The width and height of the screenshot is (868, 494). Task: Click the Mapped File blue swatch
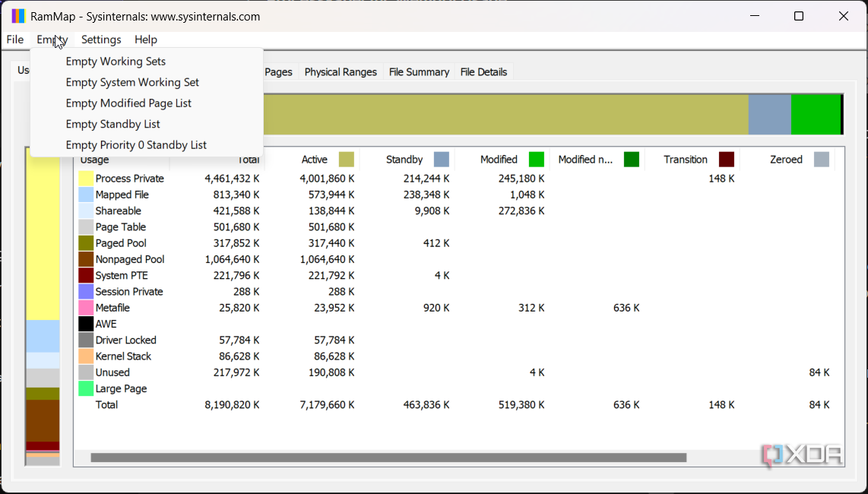pos(86,195)
